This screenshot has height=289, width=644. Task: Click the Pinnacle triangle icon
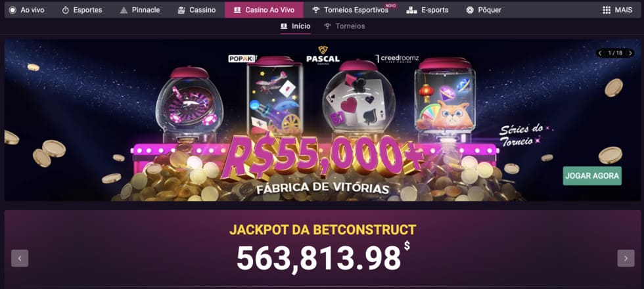click(124, 11)
